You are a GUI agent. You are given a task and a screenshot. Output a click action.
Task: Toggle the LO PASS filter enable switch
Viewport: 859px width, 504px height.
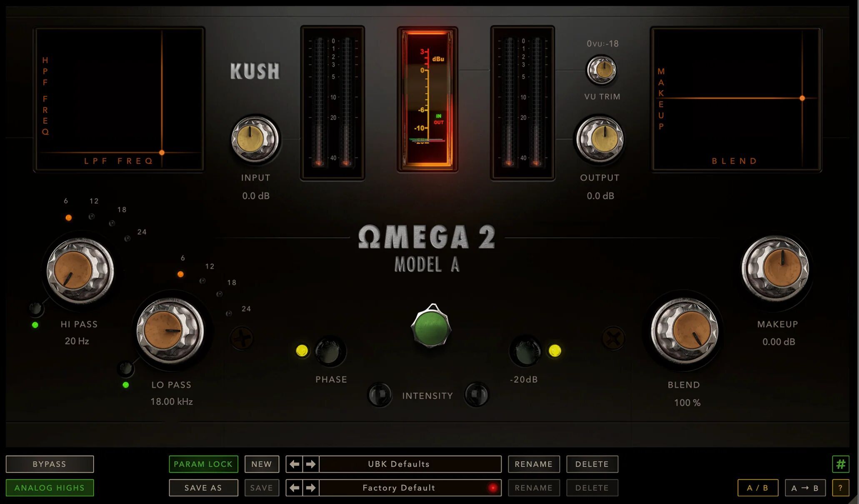[x=126, y=368]
